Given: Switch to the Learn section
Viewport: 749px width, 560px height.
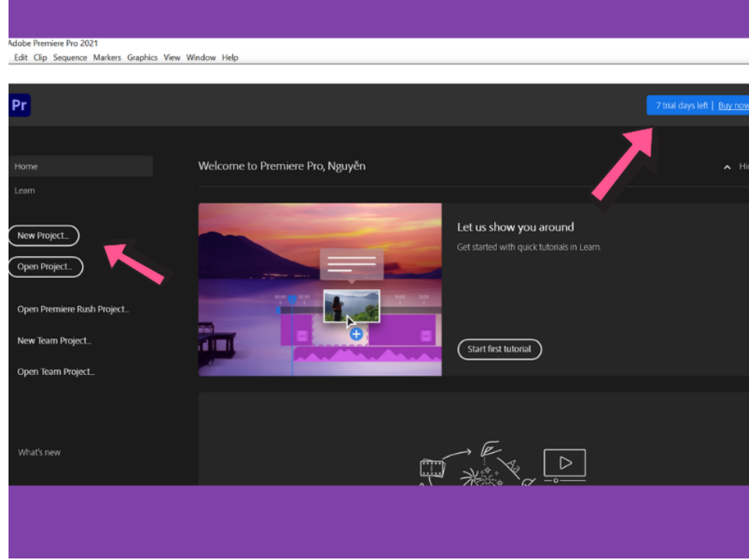Looking at the screenshot, I should 24,191.
